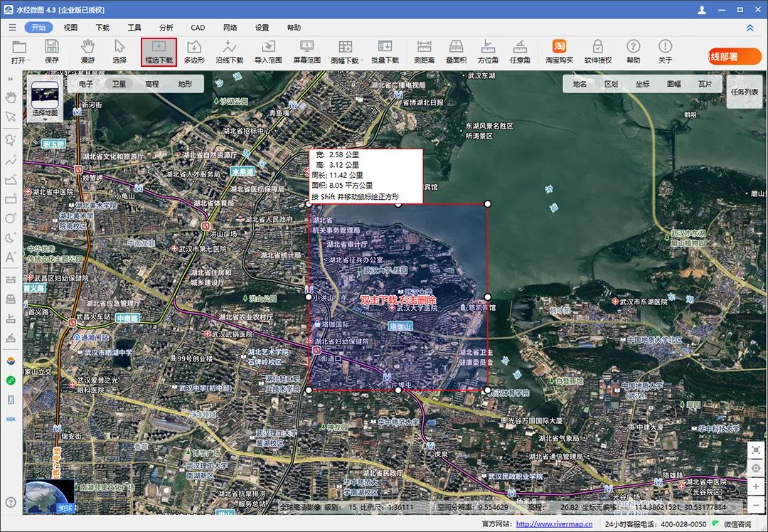Open the 开始 tab
This screenshot has height=532, width=768.
[x=38, y=28]
